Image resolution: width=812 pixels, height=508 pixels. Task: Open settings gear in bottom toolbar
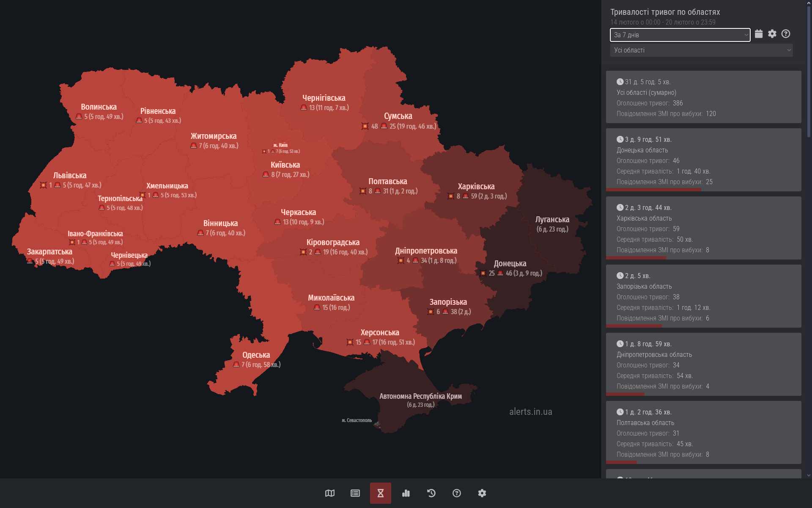[482, 493]
